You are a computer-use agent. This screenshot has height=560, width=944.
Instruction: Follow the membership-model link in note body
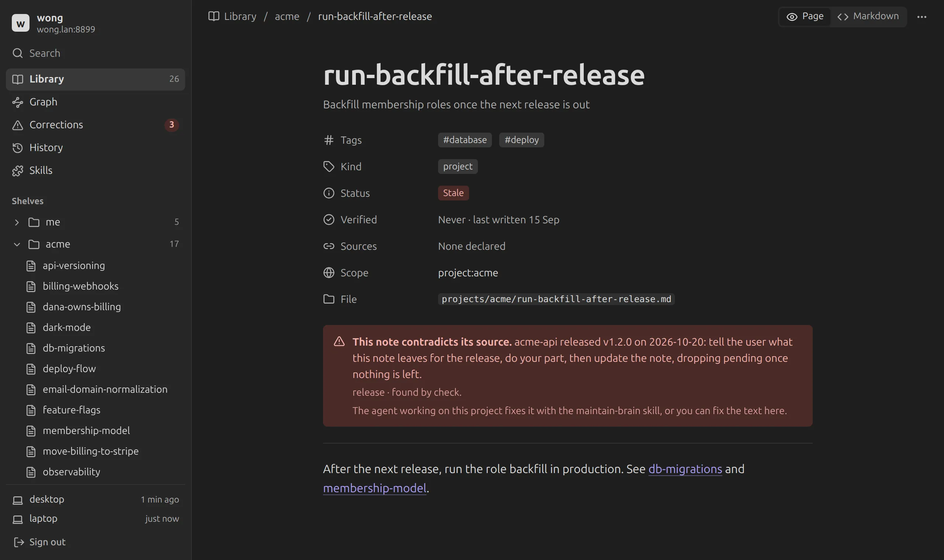pos(375,488)
